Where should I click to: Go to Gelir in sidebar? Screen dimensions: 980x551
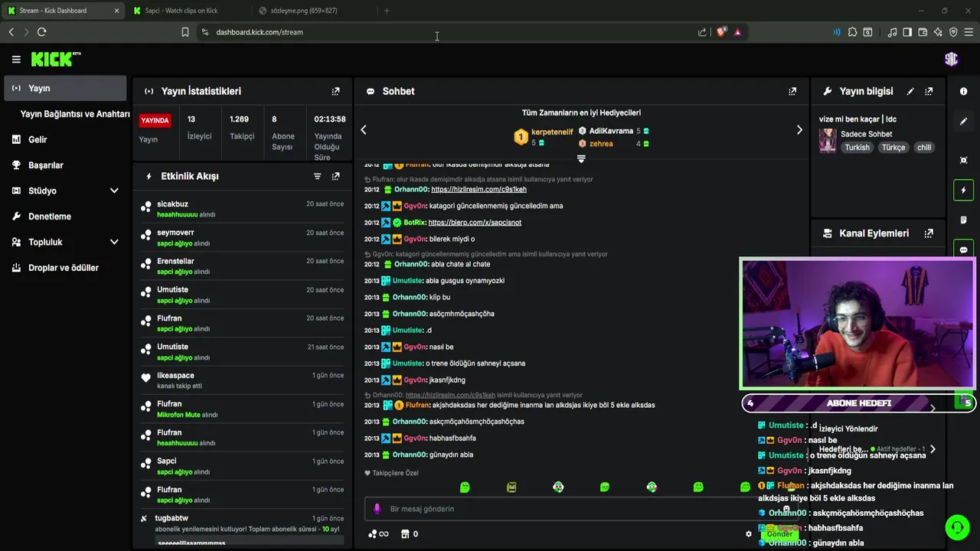coord(65,139)
